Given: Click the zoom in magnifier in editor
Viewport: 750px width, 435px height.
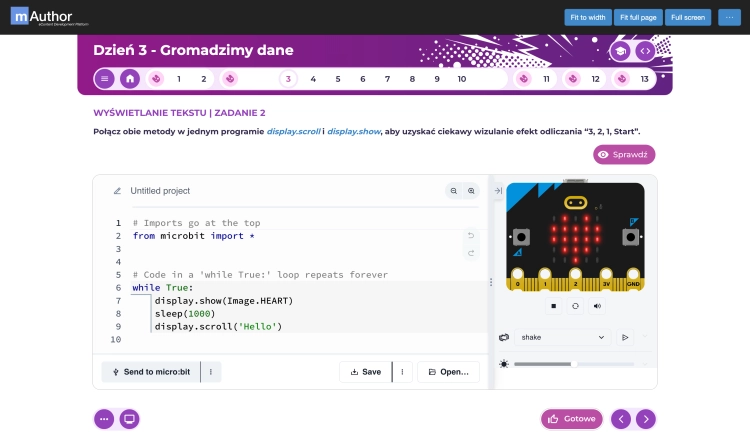Looking at the screenshot, I should pos(471,191).
